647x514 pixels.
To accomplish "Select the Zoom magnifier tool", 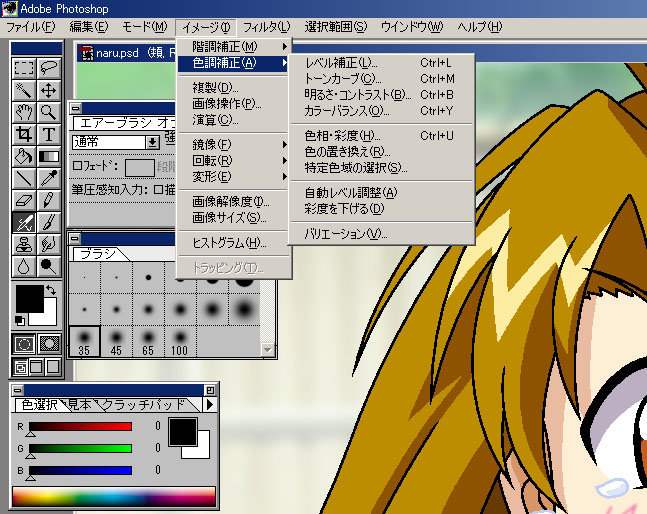I will [x=49, y=112].
